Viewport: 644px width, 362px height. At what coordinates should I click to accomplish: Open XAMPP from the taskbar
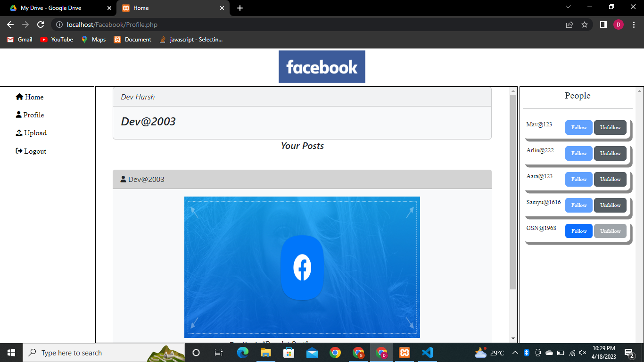(405, 353)
